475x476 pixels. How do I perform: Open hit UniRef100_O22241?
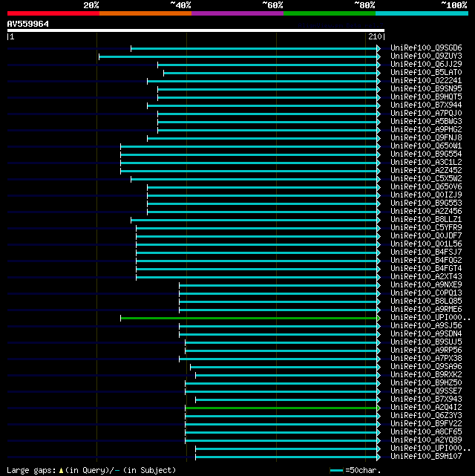point(426,81)
